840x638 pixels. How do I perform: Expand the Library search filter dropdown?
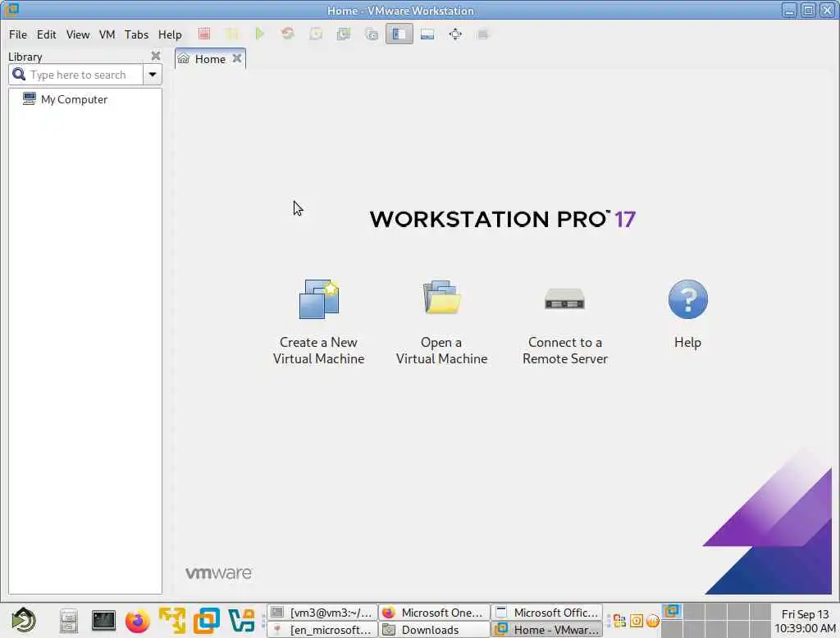(153, 75)
